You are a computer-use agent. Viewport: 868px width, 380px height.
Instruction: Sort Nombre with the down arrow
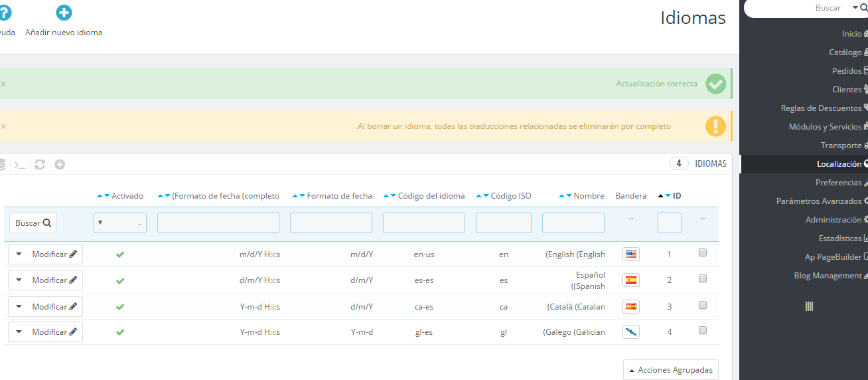click(x=569, y=196)
